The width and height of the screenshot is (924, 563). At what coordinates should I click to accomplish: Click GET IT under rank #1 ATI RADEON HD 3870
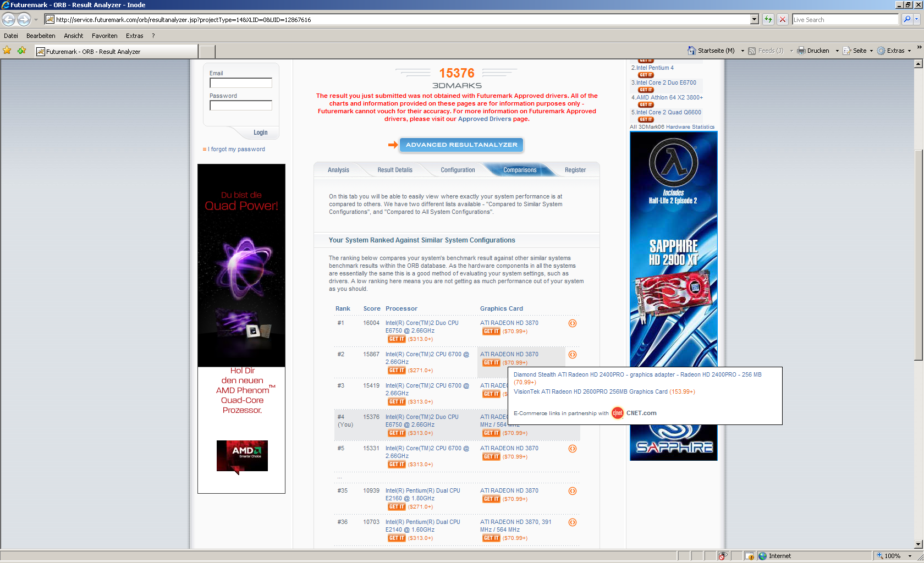tap(491, 332)
